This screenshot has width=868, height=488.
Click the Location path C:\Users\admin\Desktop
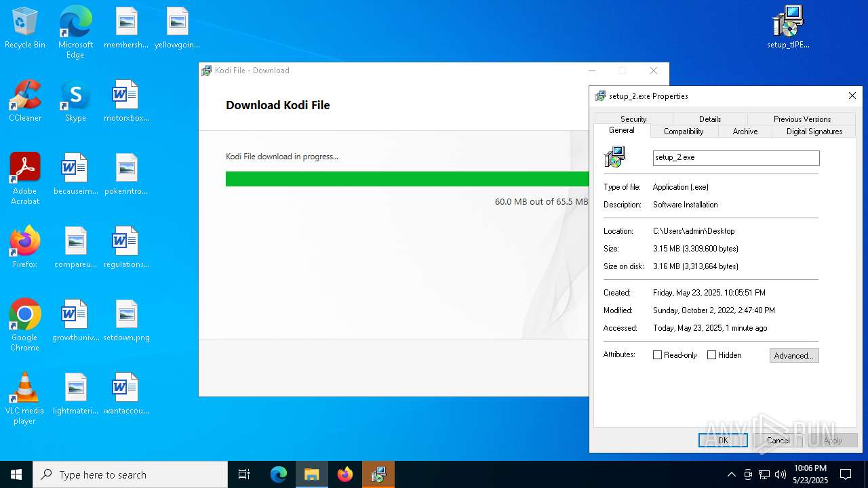(x=693, y=231)
